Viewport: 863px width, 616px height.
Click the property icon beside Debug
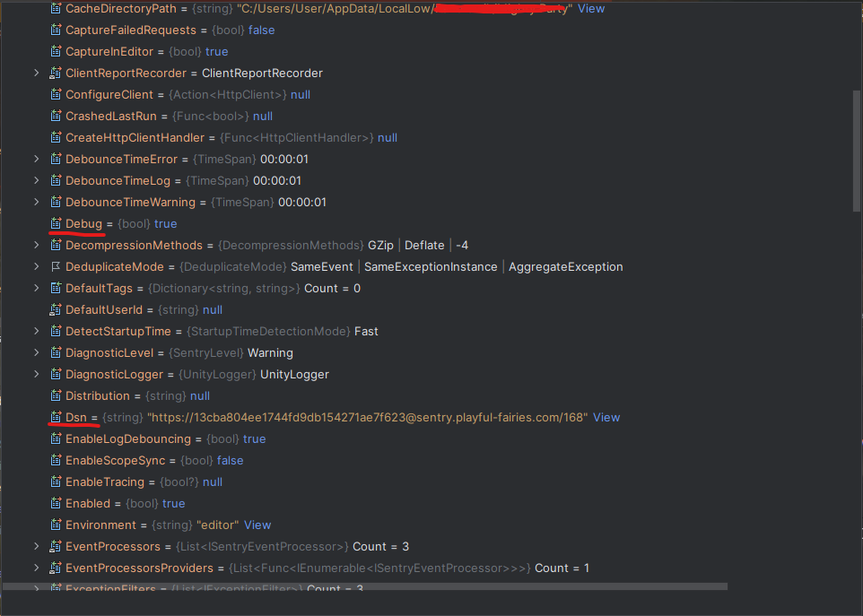click(56, 223)
